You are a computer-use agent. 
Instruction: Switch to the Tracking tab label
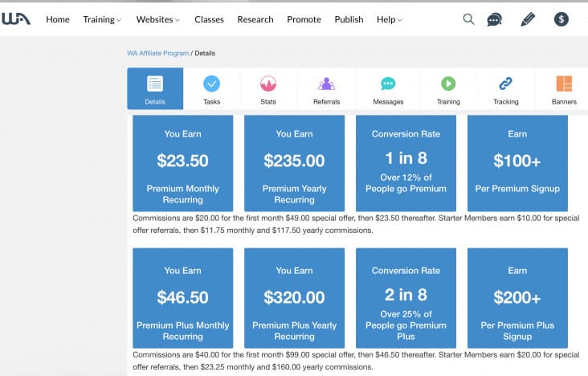tap(505, 102)
